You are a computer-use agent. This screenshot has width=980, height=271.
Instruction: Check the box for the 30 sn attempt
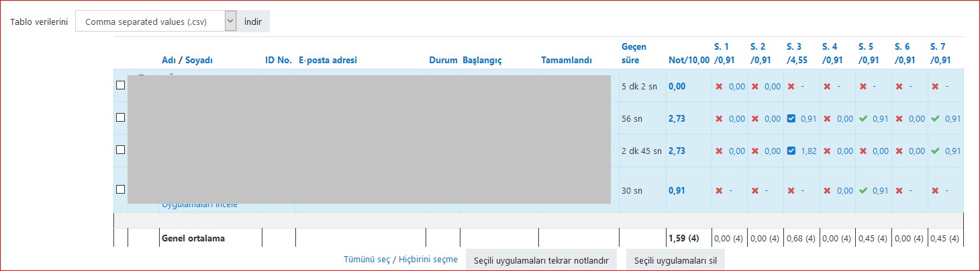121,190
